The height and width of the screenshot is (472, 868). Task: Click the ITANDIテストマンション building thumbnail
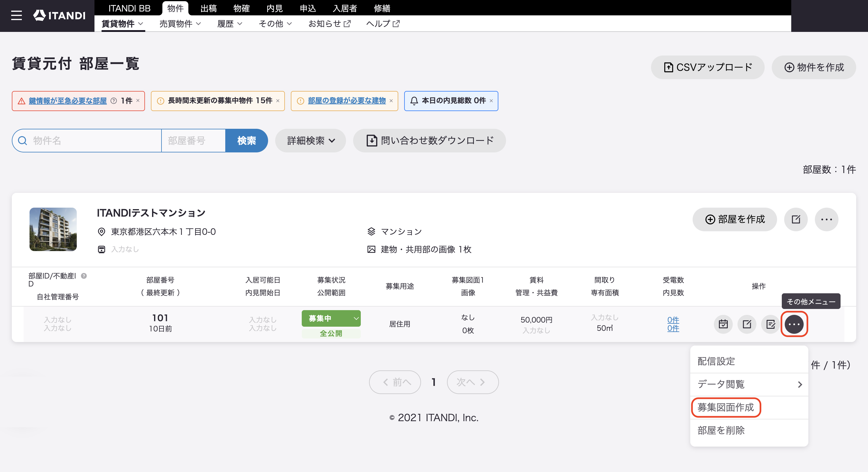coord(53,229)
